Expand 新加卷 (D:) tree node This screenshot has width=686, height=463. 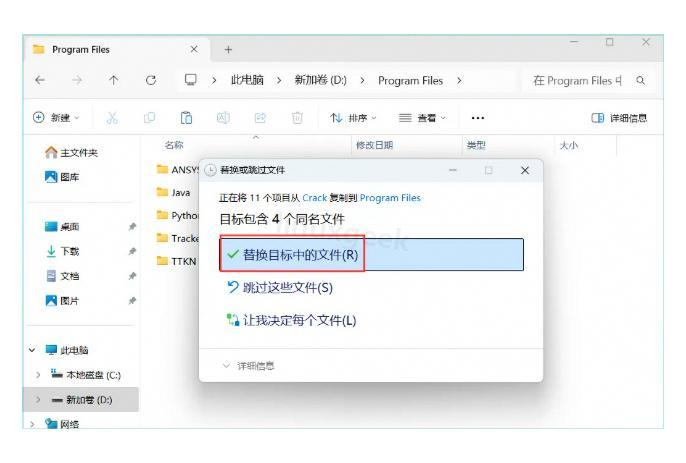[38, 400]
